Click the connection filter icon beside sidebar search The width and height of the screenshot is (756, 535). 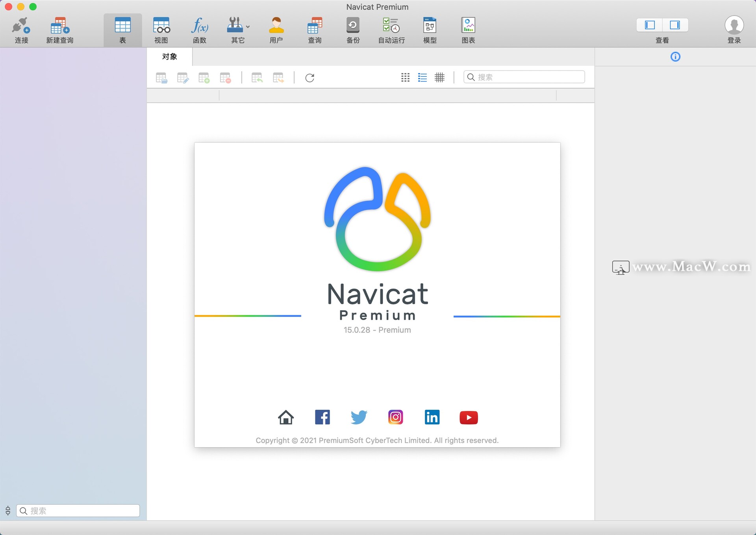pyautogui.click(x=8, y=511)
